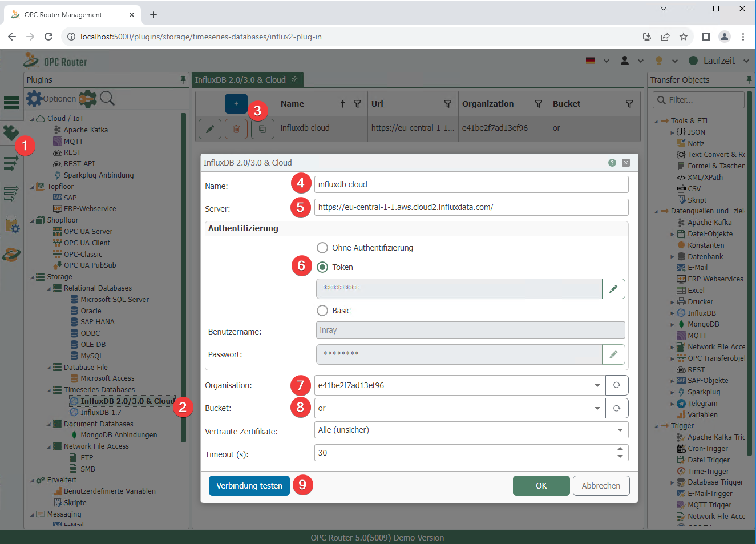Refresh the Bucket list

click(617, 408)
